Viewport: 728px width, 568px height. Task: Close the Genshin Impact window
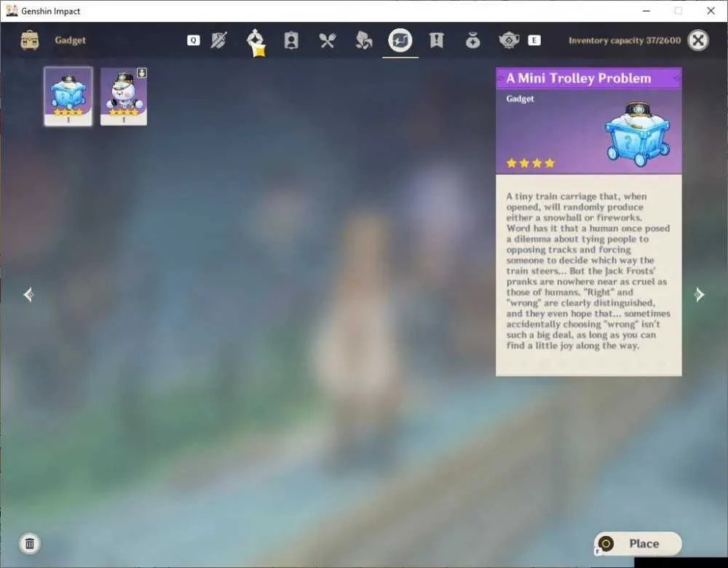click(711, 11)
